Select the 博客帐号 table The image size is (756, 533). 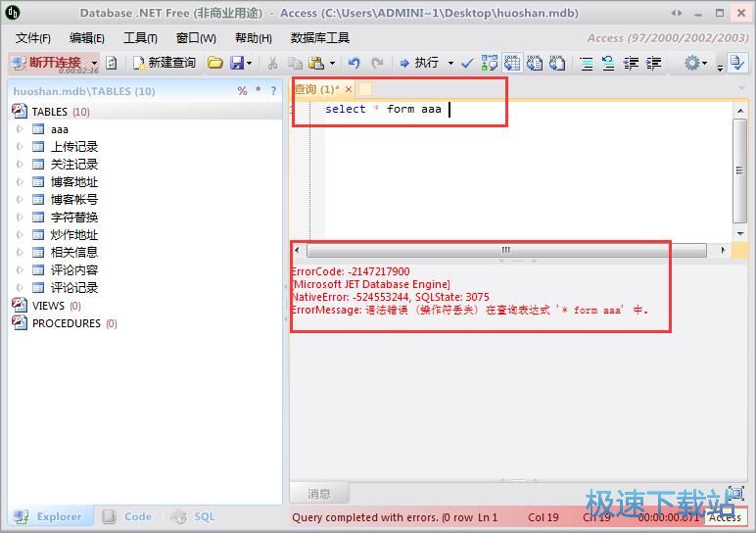click(x=74, y=200)
